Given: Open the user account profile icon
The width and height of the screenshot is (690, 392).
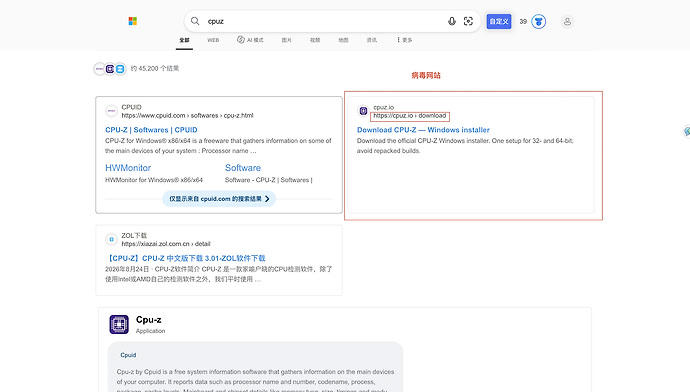Looking at the screenshot, I should coord(567,21).
